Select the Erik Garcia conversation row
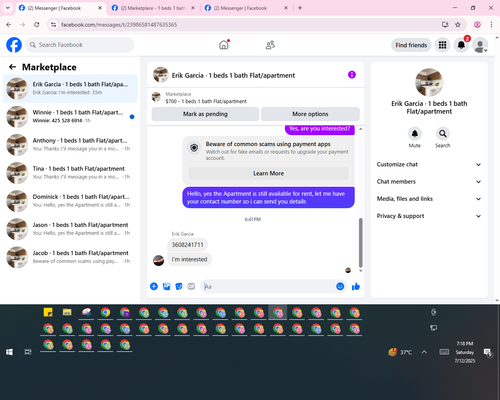 tap(70, 89)
